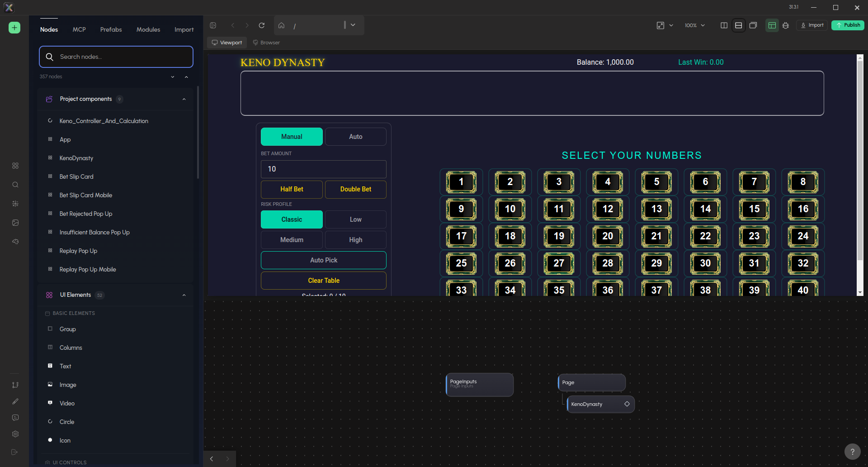Screen dimensions: 868x467
Task: Click the Double Bet button
Action: click(356, 189)
